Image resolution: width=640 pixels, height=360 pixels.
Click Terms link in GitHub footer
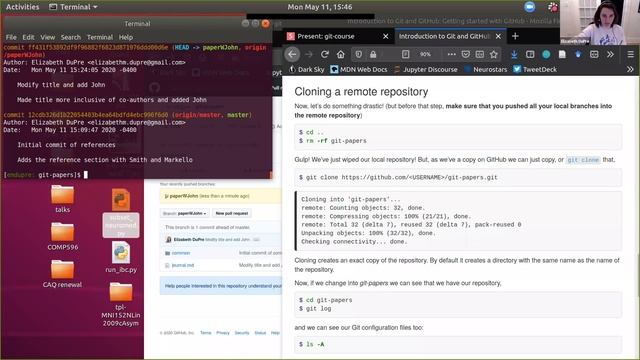[x=206, y=333]
